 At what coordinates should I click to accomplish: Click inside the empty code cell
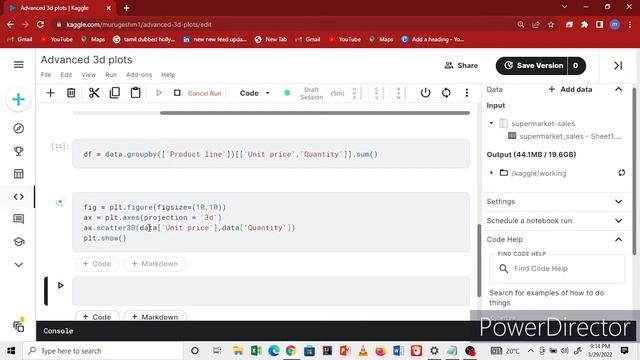[271, 291]
